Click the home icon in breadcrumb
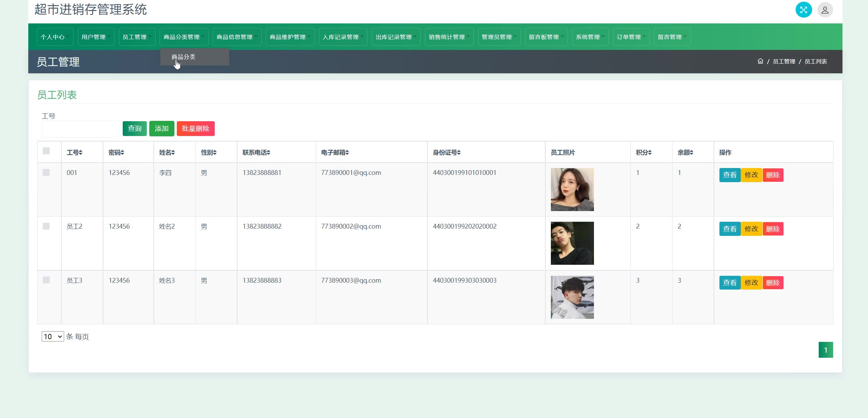Image resolution: width=868 pixels, height=418 pixels. (760, 61)
